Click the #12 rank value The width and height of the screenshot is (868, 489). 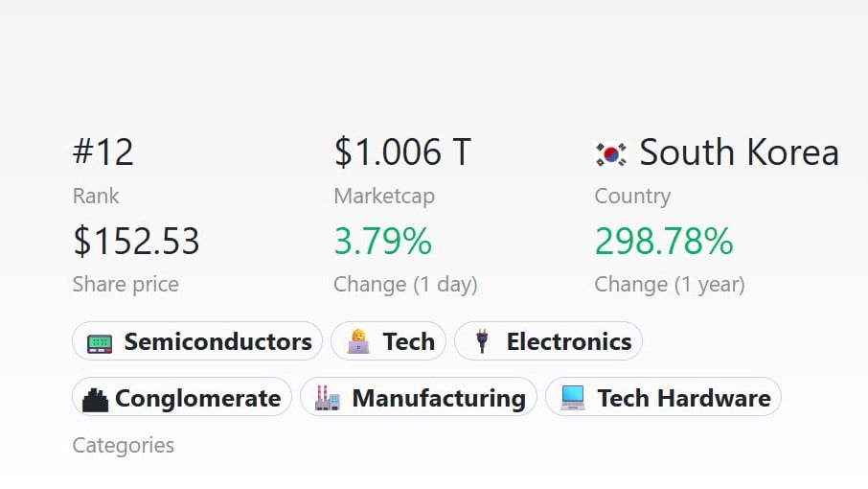[x=103, y=152]
